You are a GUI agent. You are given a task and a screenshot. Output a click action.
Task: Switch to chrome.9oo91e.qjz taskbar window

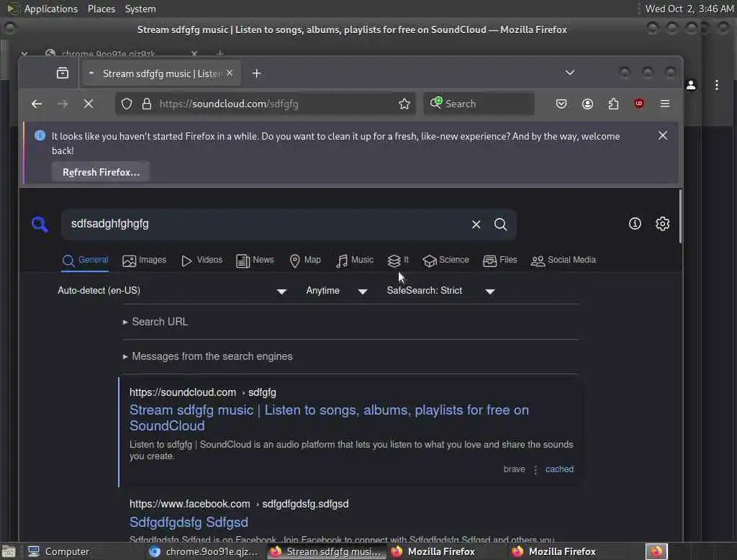click(x=203, y=551)
